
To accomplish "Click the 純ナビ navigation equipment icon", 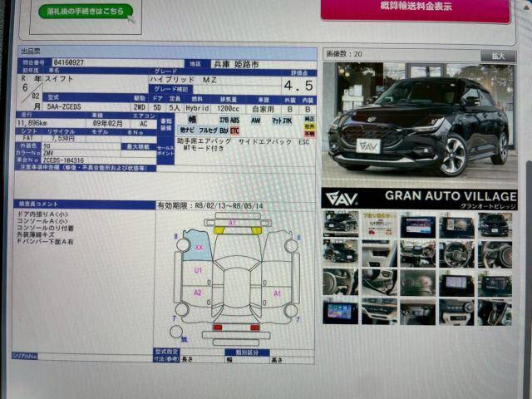I will click(187, 131).
